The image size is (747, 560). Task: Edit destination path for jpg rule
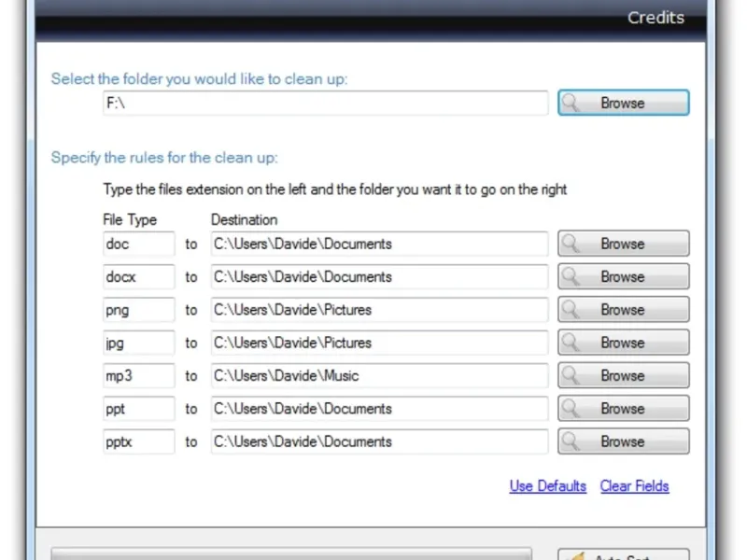click(x=379, y=343)
